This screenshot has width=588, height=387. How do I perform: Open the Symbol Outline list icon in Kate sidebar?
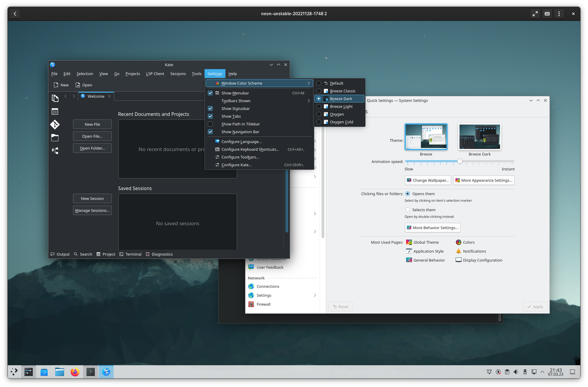pyautogui.click(x=55, y=111)
